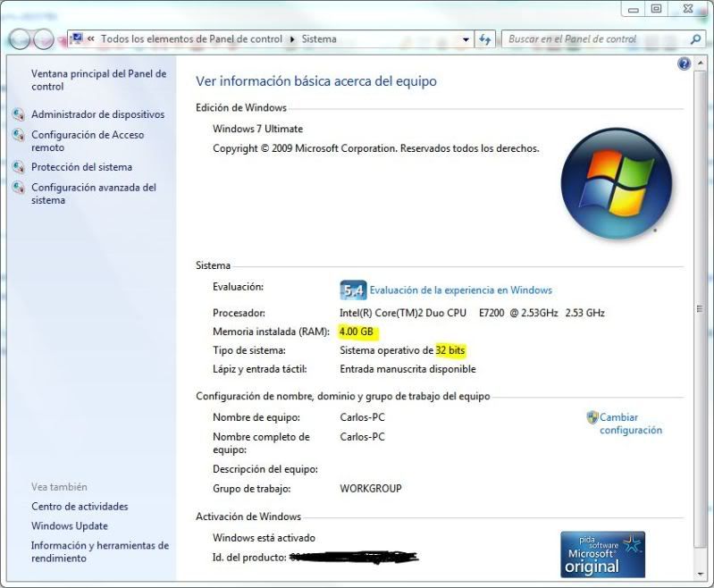714x588 pixels.
Task: Click shield icon beside Protección del sistema
Action: coord(18,167)
